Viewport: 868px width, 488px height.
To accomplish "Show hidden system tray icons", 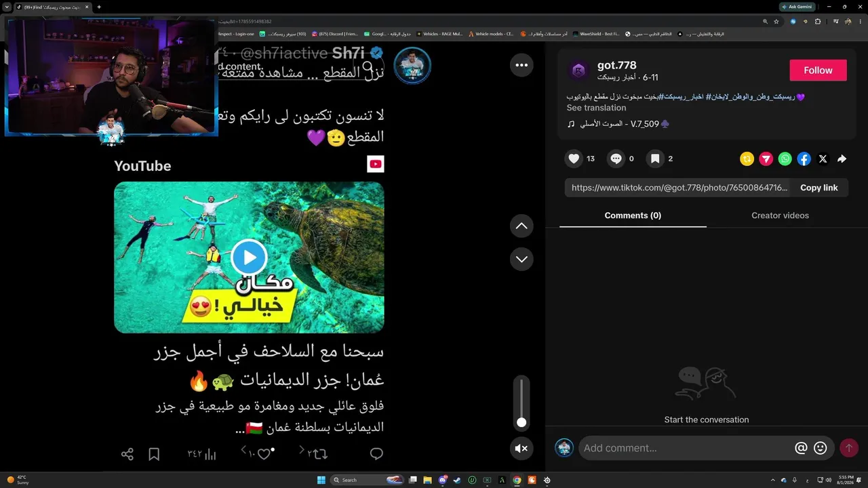I will (773, 480).
